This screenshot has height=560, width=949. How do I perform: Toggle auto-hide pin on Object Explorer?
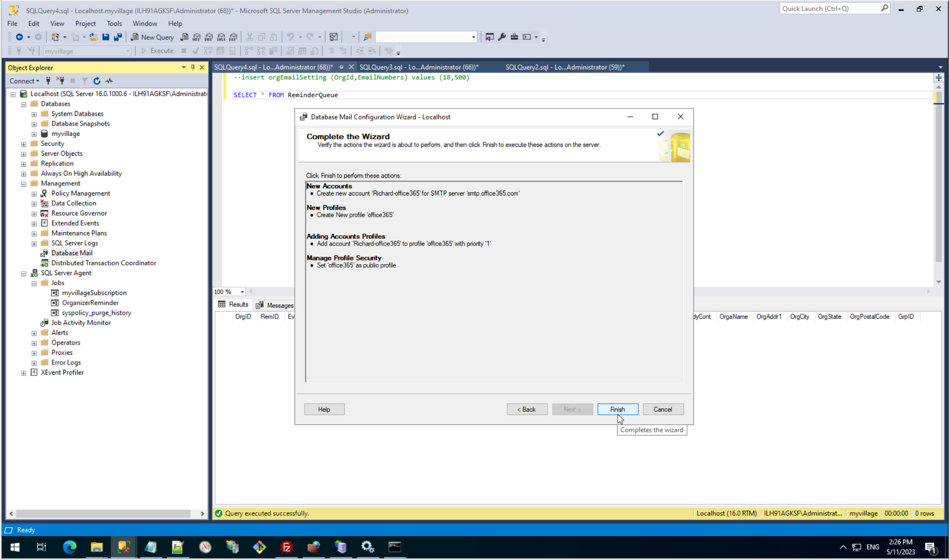pos(193,67)
